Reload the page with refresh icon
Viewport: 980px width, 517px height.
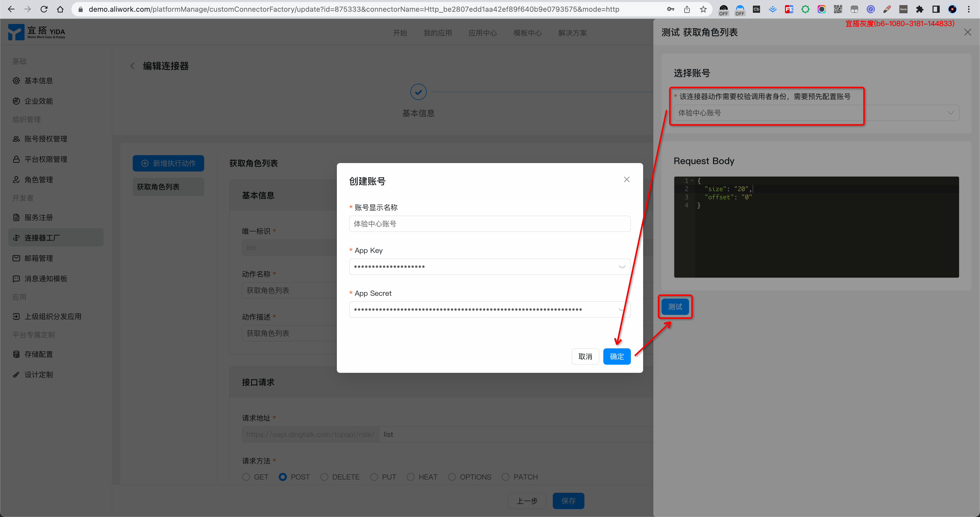44,9
